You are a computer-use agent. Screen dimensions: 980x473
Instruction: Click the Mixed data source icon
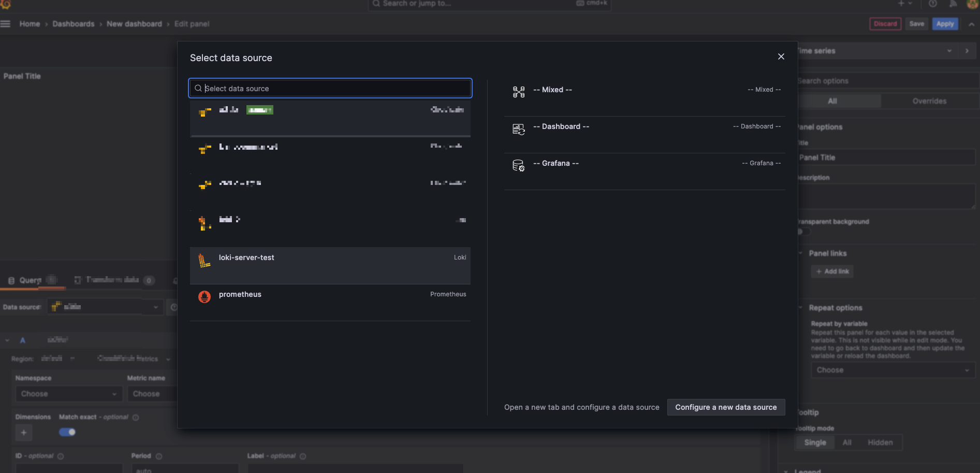[x=519, y=92]
